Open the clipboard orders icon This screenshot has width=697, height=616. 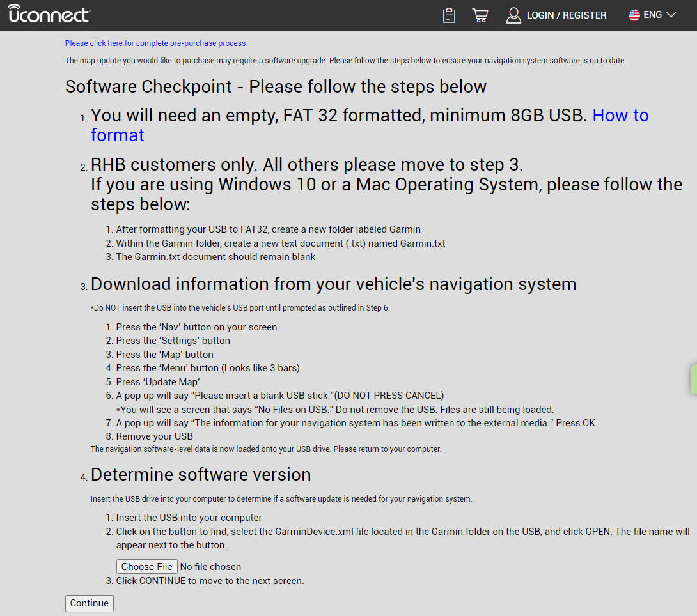pyautogui.click(x=449, y=15)
